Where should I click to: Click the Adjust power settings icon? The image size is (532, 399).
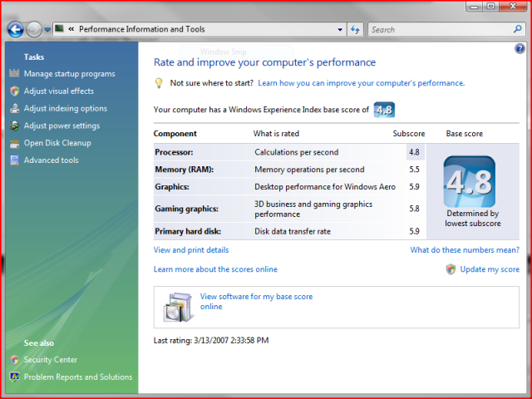tap(14, 126)
